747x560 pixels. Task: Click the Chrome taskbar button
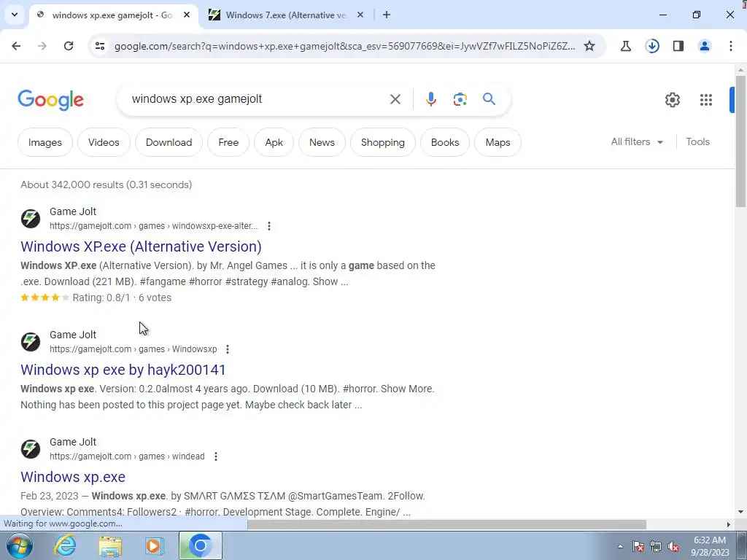[200, 545]
